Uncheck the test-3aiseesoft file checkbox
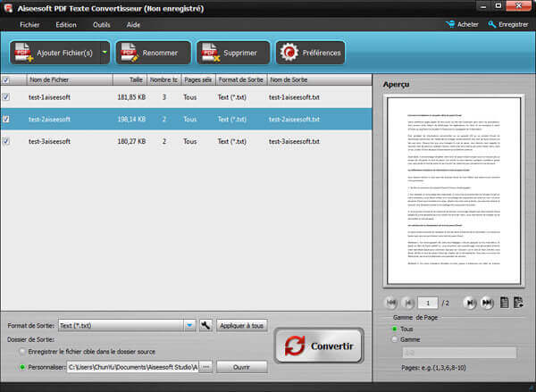536x392 pixels. (x=6, y=141)
